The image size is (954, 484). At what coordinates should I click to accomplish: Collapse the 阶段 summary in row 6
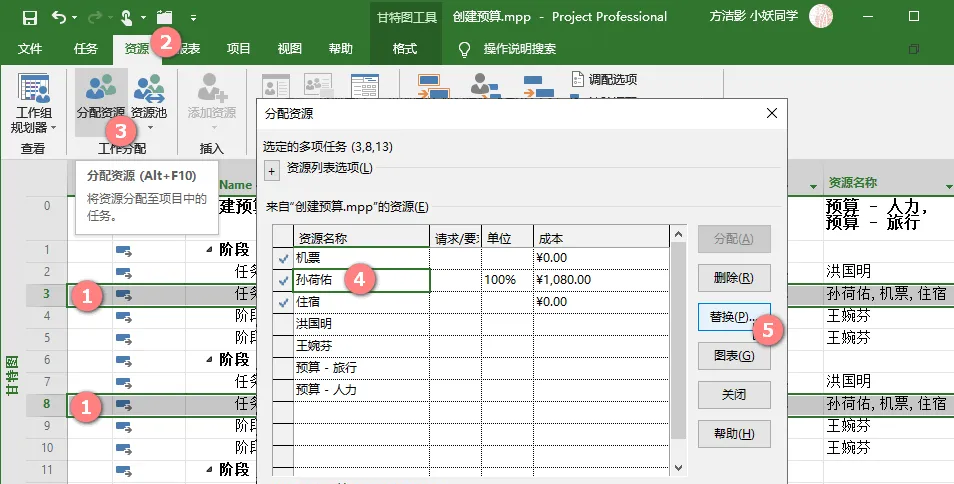point(209,360)
